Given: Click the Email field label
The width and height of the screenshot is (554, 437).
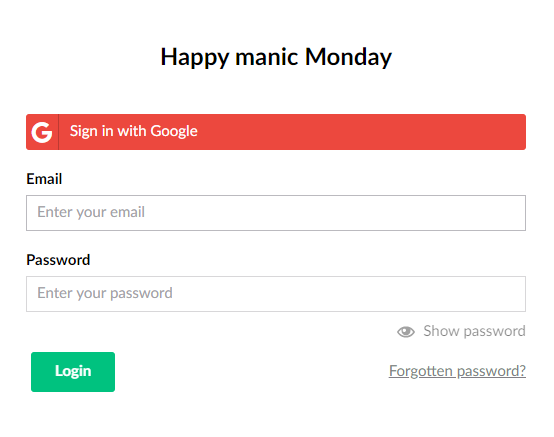Looking at the screenshot, I should (x=44, y=179).
